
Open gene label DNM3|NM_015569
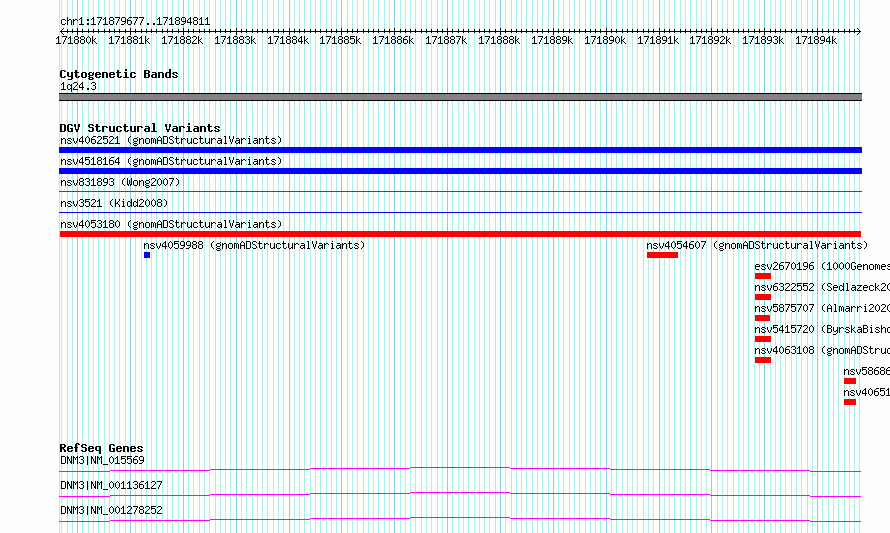[x=102, y=460]
